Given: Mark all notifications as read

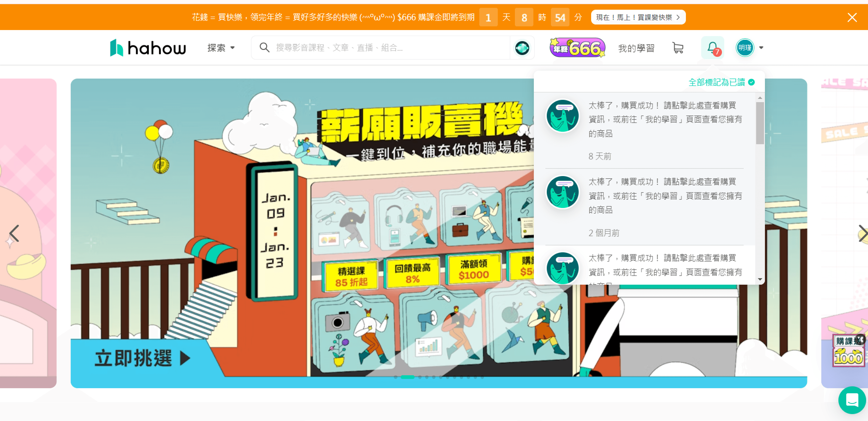Looking at the screenshot, I should click(x=721, y=82).
